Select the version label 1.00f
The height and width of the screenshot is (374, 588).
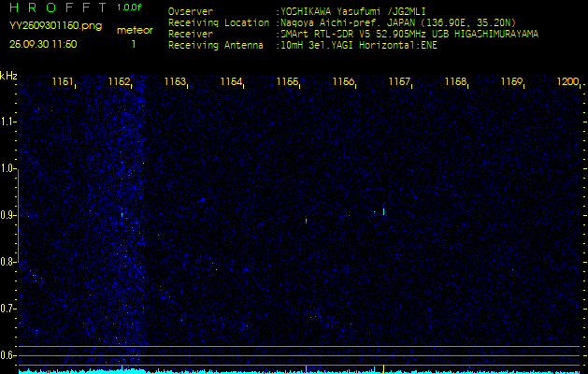(129, 7)
